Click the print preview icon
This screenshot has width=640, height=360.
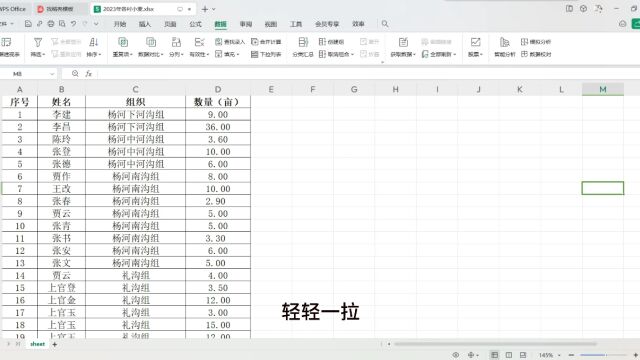62,24
